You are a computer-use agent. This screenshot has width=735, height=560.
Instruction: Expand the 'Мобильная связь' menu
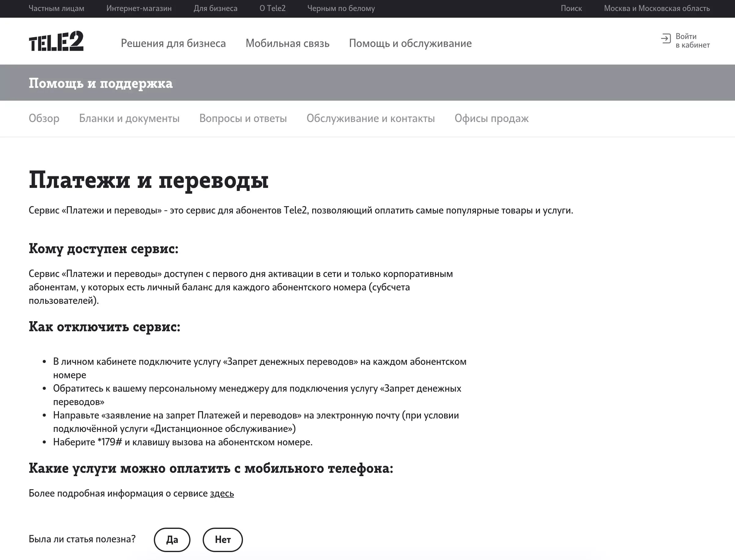(x=288, y=43)
